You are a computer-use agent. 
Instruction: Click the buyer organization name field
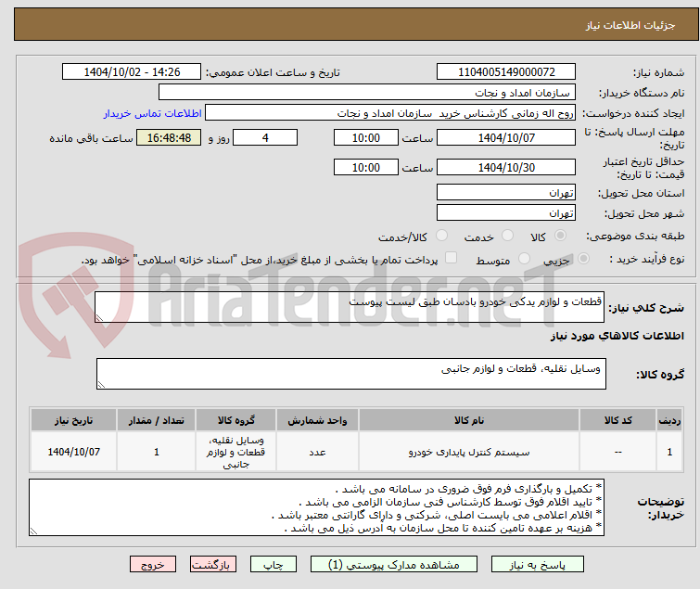pos(366,93)
